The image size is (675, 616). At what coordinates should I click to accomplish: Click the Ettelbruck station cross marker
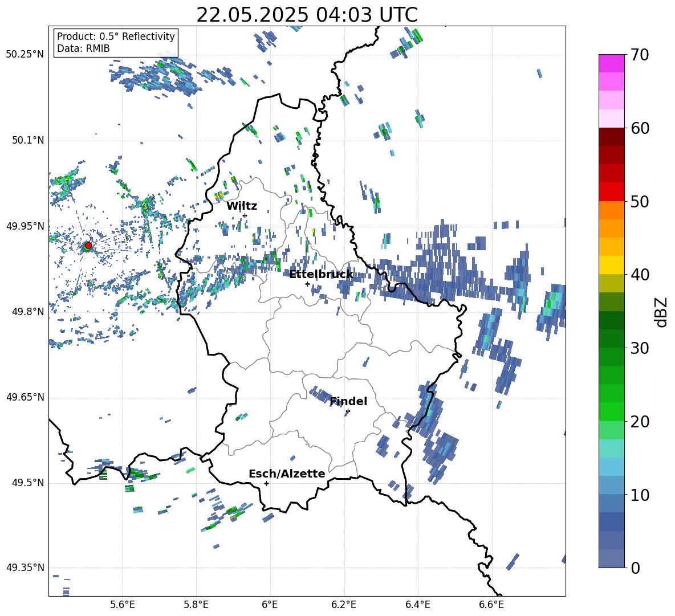(307, 284)
